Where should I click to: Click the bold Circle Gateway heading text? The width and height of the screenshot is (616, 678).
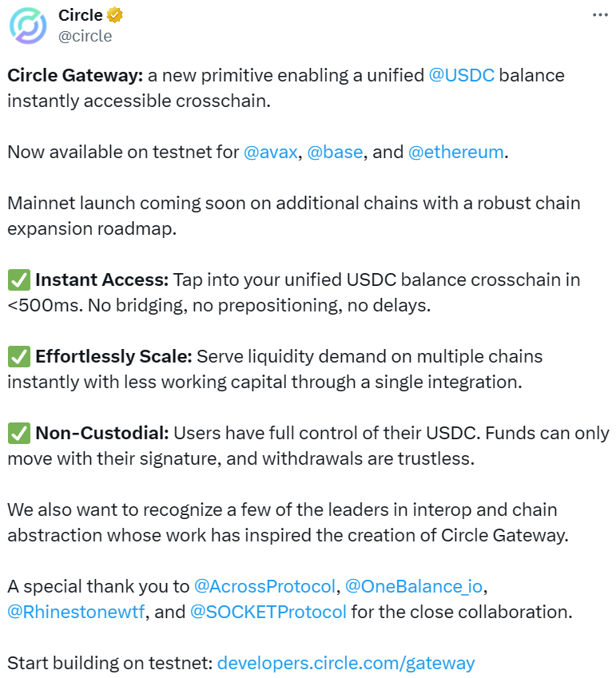(x=75, y=76)
